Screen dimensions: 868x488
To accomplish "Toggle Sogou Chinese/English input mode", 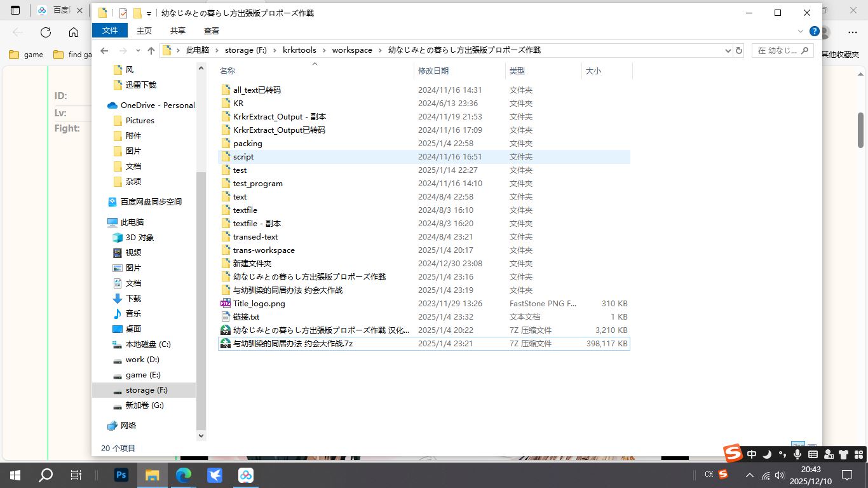I will (752, 454).
